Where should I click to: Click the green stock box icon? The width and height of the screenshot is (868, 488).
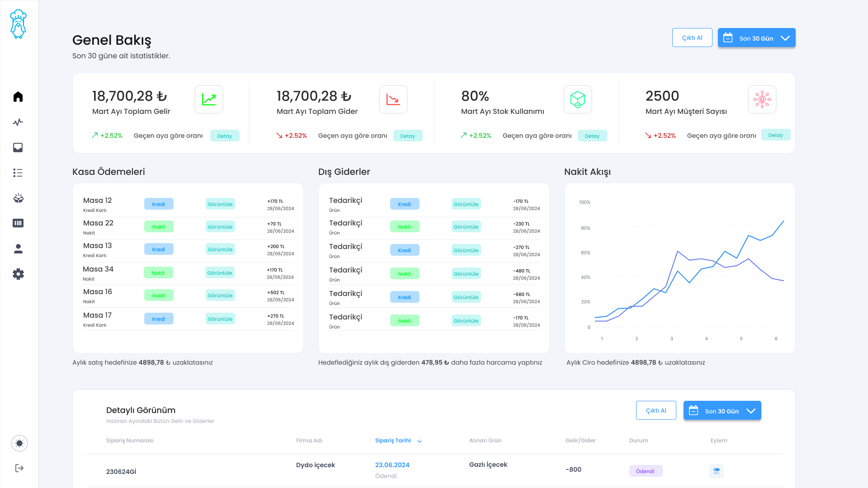pos(578,99)
